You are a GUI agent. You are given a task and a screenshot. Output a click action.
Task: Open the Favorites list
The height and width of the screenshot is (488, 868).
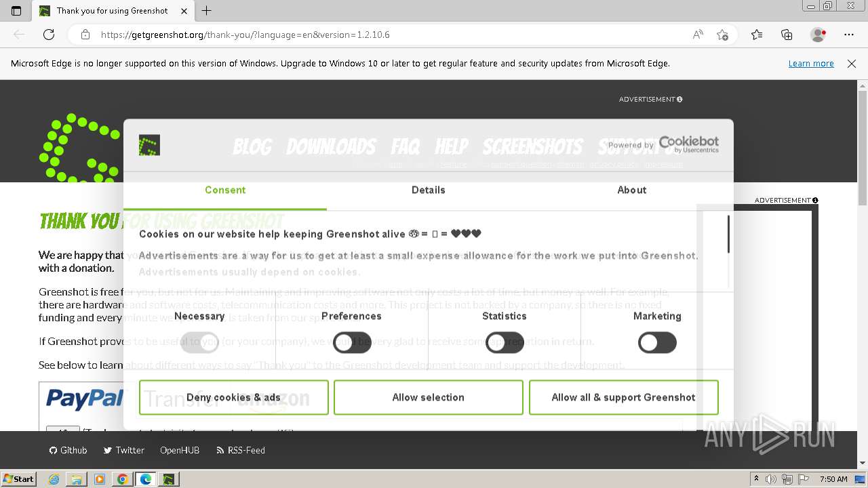pyautogui.click(x=757, y=35)
